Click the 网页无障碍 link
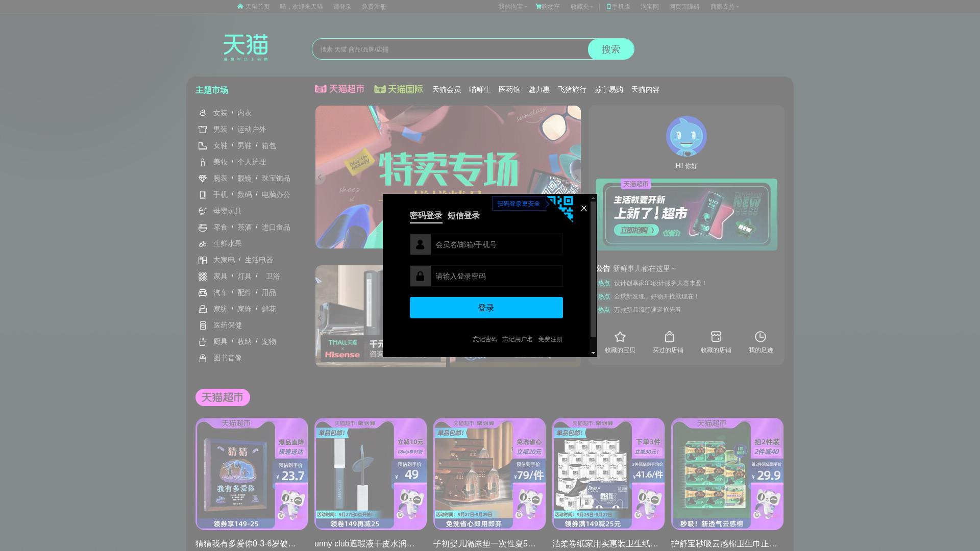Viewport: 980px width, 551px height. [684, 7]
